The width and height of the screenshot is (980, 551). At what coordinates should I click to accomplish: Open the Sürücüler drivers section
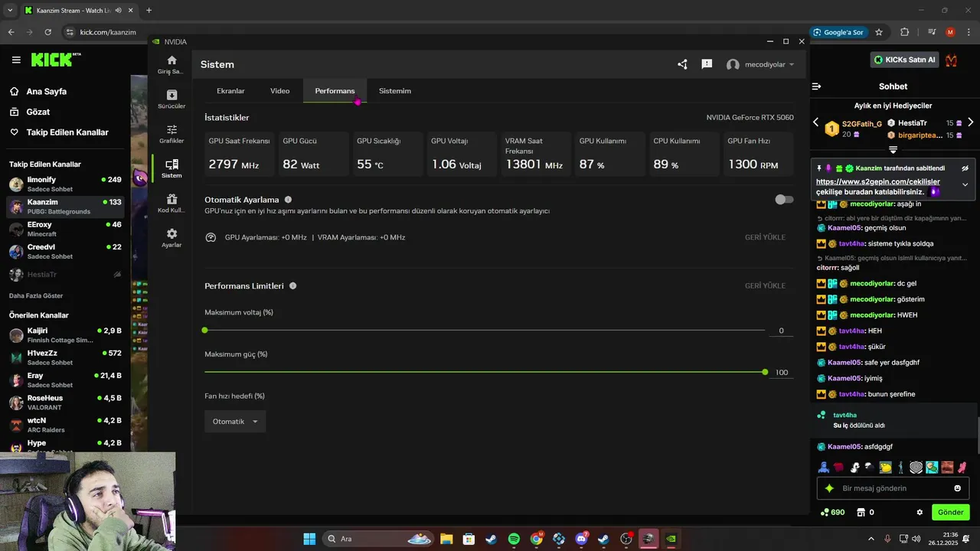click(x=171, y=99)
